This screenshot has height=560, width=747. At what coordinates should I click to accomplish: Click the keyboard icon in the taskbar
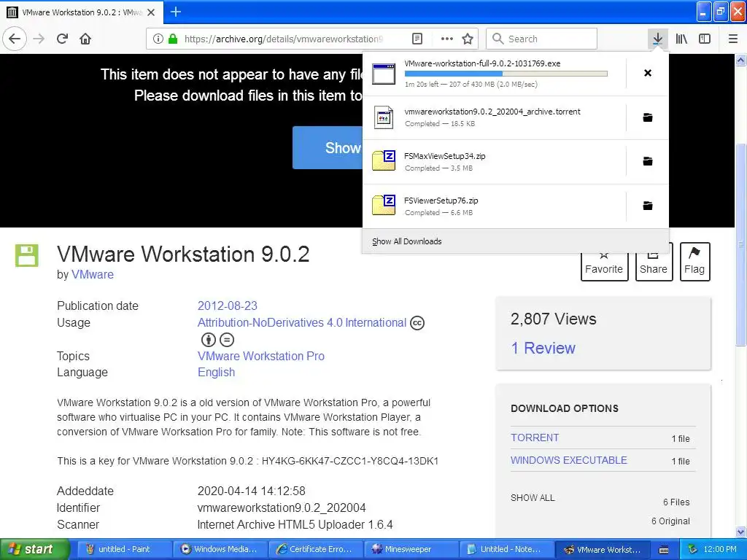(x=664, y=550)
